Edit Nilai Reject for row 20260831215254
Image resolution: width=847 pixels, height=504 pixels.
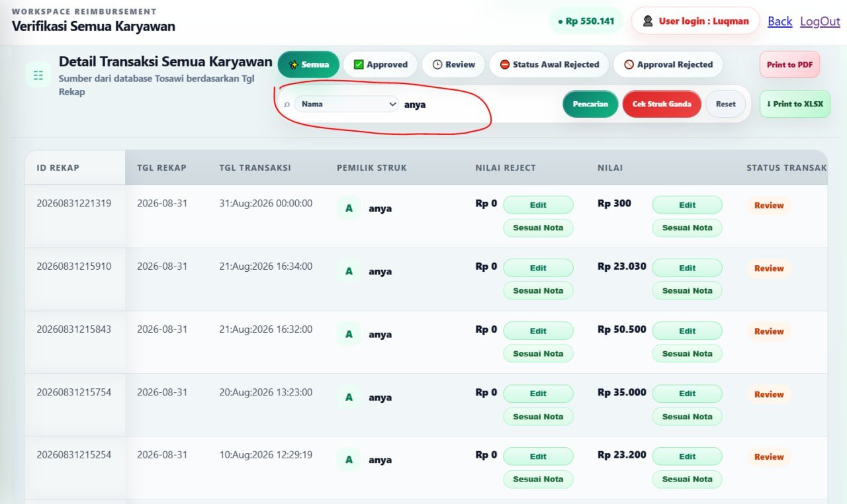538,456
